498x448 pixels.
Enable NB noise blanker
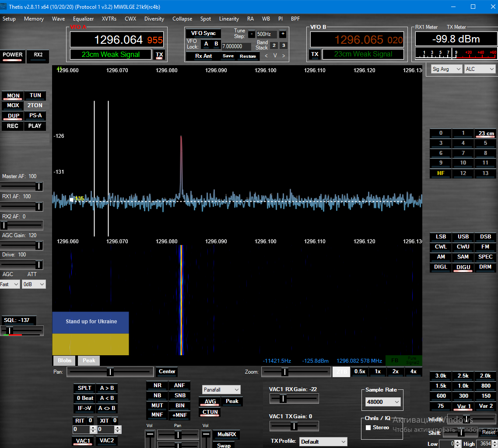coord(157,395)
